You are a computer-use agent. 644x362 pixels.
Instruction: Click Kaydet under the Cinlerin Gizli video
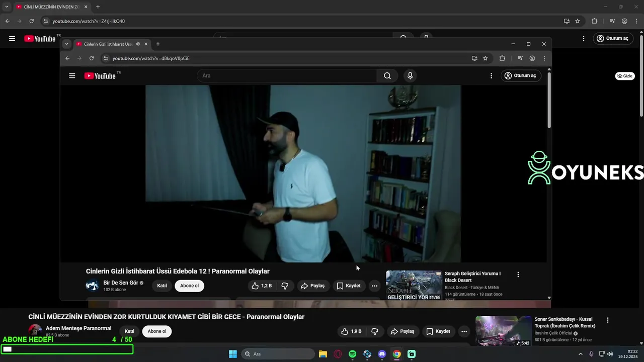coord(349,286)
